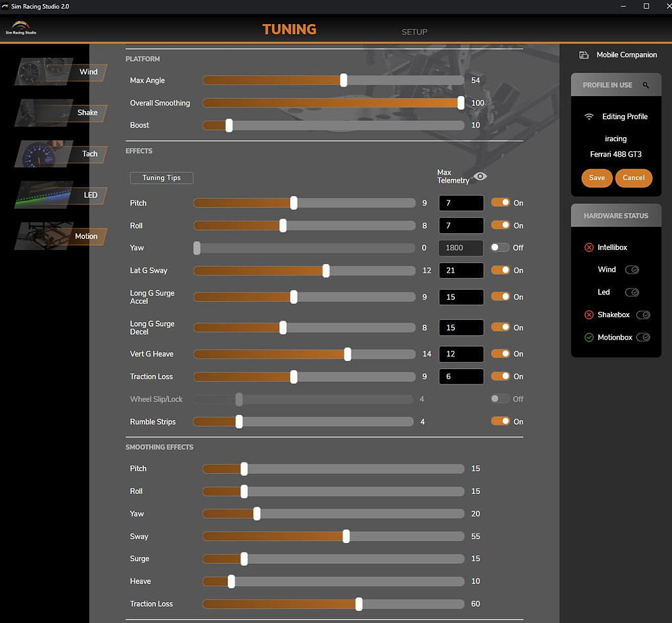Image resolution: width=672 pixels, height=623 pixels.
Task: Open the Shake section from the sidebar
Action: pos(61,113)
